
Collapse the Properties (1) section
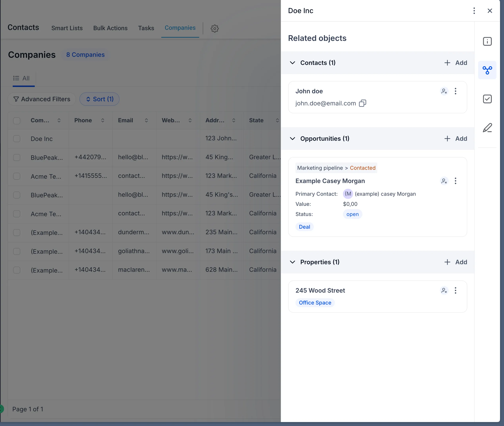[x=292, y=262]
